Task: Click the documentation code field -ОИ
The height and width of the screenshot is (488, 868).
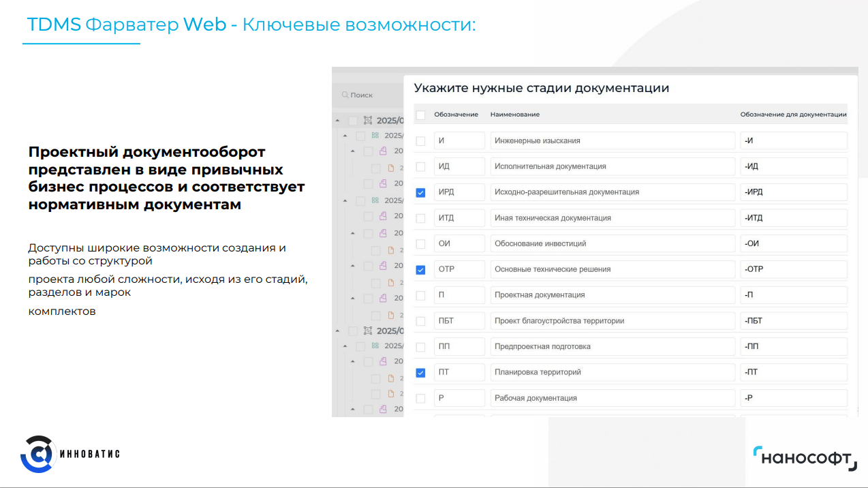Action: coord(794,243)
